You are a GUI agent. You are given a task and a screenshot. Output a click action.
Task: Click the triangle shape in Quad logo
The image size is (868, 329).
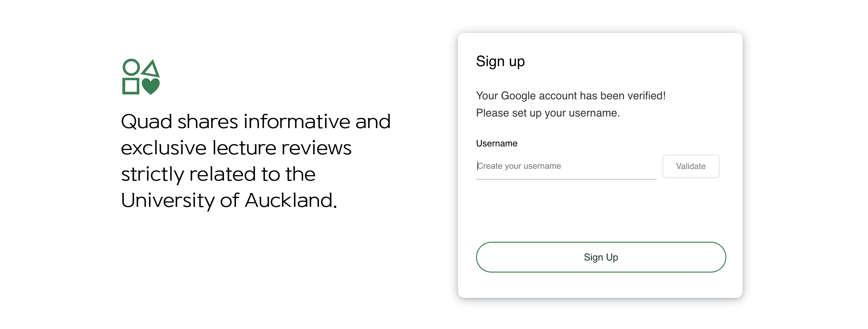151,69
